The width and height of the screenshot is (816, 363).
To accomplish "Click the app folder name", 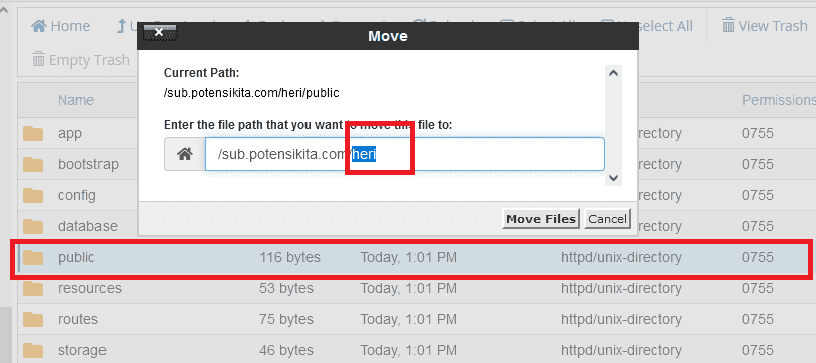I will (x=70, y=134).
